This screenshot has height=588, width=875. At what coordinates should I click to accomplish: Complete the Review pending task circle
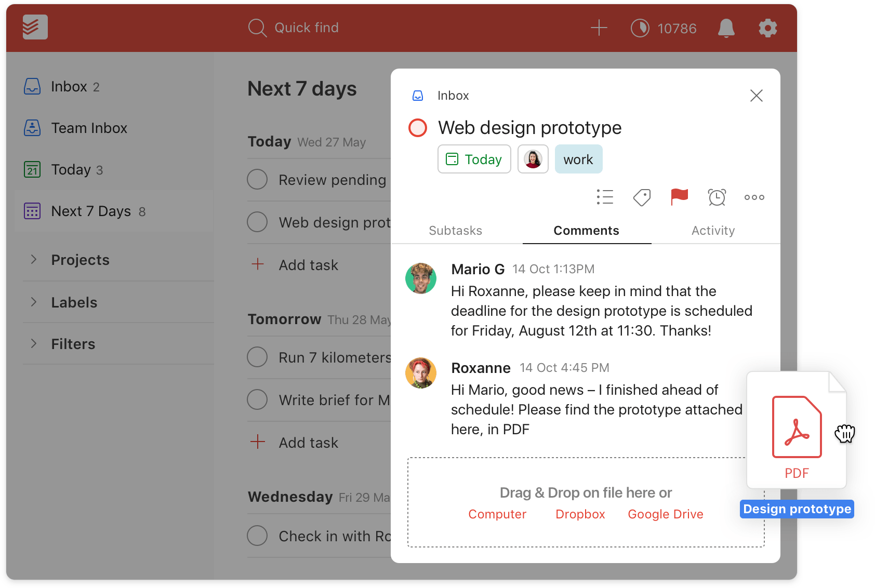tap(257, 179)
